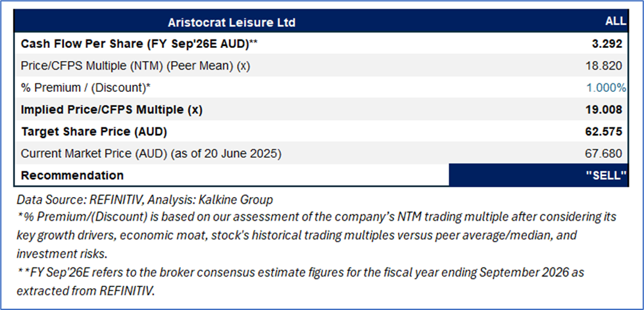Click the Price/CFPS Multiple Peer Mean label
The width and height of the screenshot is (644, 310).
(137, 66)
